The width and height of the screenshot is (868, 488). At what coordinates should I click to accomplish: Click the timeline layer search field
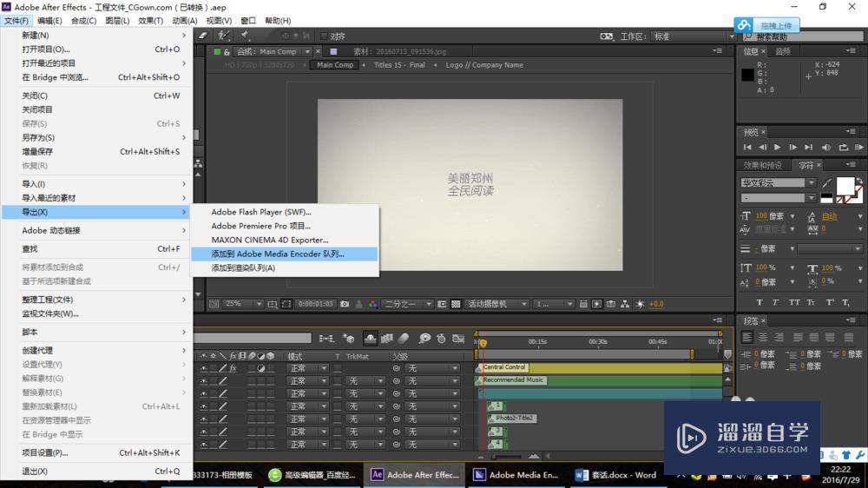point(253,338)
